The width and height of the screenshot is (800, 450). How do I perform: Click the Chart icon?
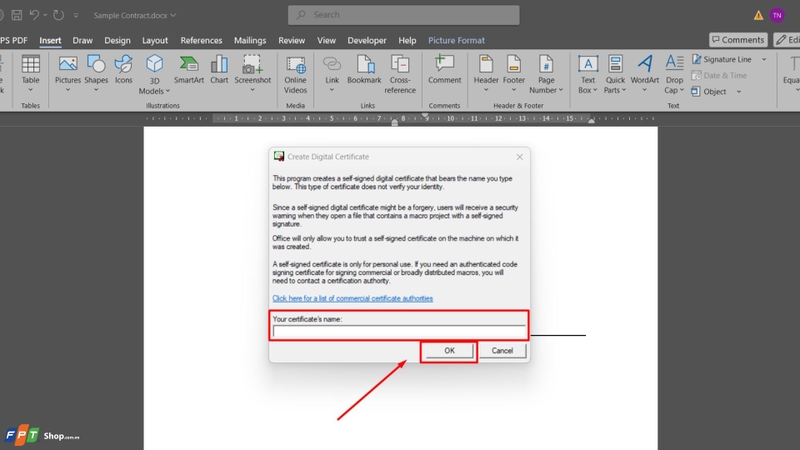click(219, 70)
